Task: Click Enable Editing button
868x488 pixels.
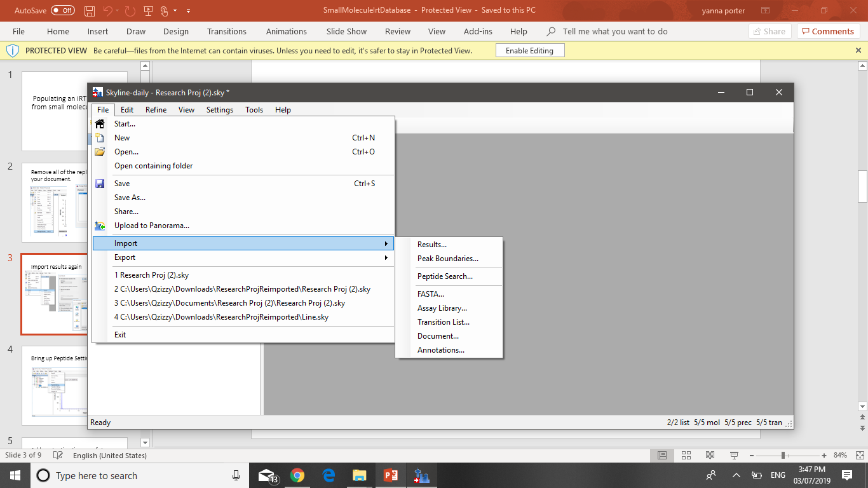Action: point(529,51)
